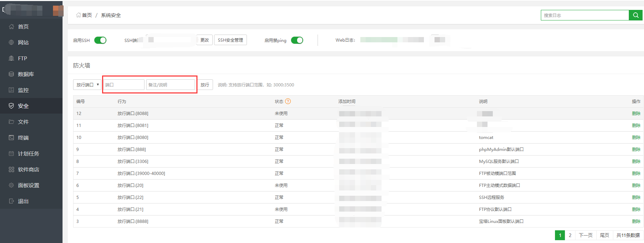The image size is (644, 243).
Task: Open 文件 in the sidebar menu
Action: [x=23, y=122]
